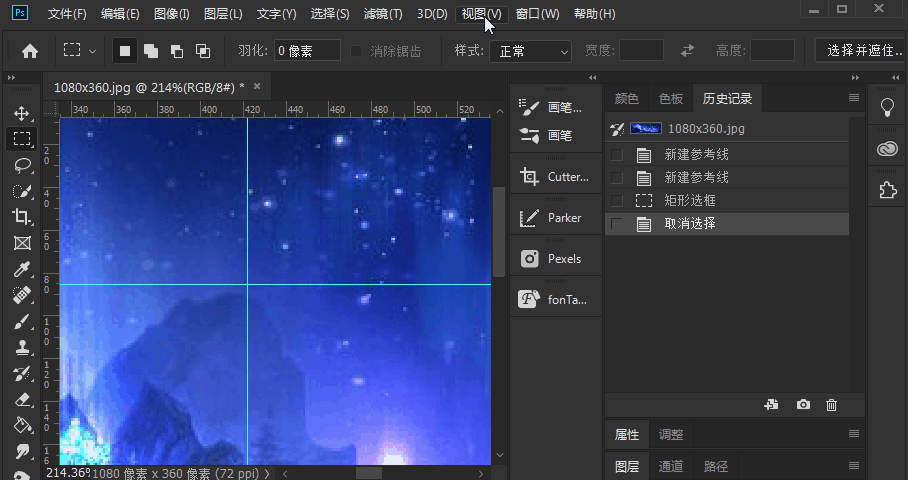Select the Smudge tool
The width and height of the screenshot is (908, 480).
(x=22, y=451)
